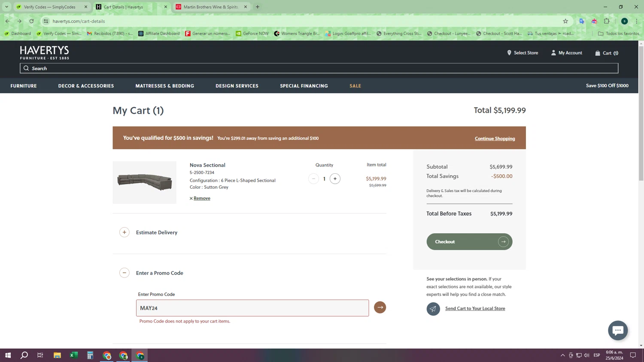
Task: Submit promo code with arrow button
Action: tap(380, 308)
